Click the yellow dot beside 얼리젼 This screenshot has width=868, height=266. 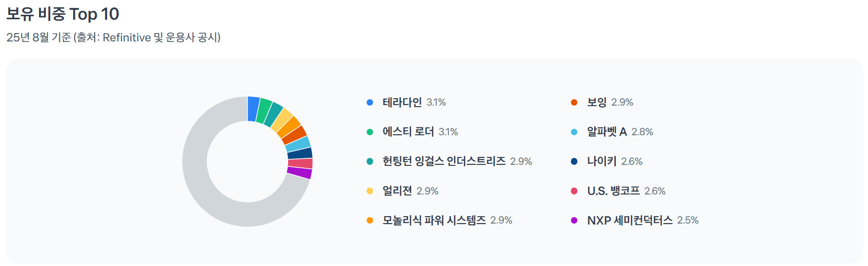370,191
